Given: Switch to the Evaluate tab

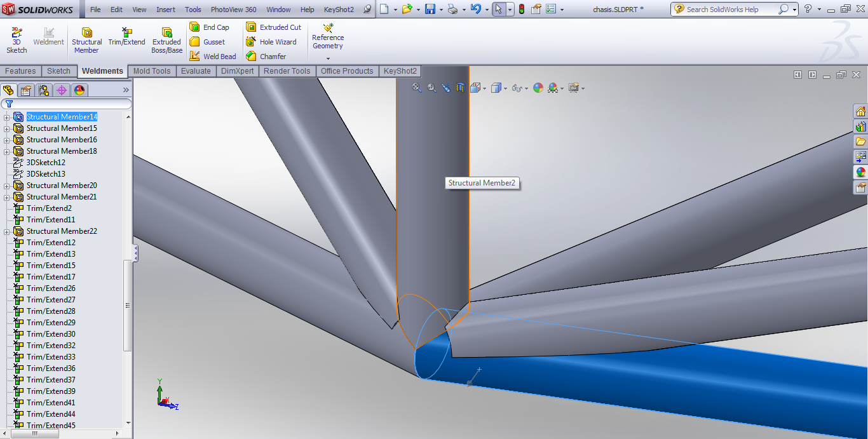Looking at the screenshot, I should point(196,71).
